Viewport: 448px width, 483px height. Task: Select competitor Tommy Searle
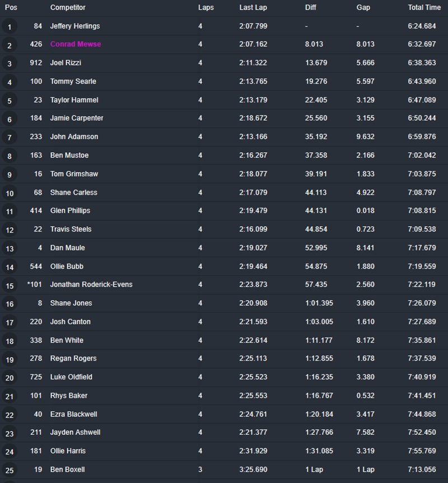pyautogui.click(x=73, y=81)
